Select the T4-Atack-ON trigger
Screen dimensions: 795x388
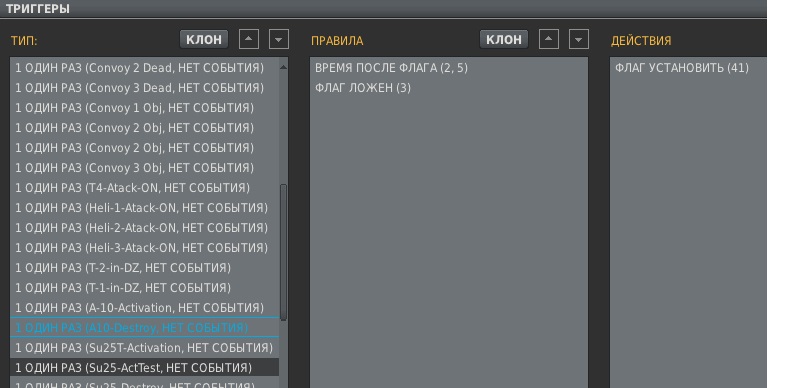click(x=144, y=188)
